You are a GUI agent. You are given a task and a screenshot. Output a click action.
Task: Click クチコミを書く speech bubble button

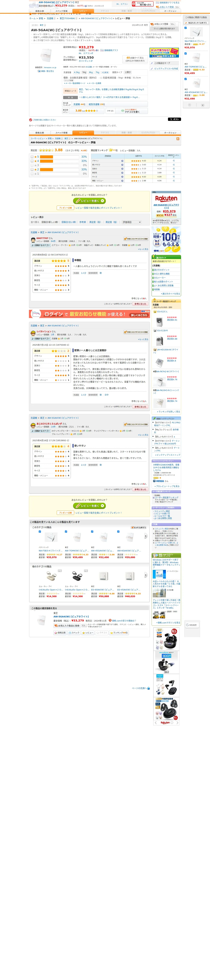point(130,111)
